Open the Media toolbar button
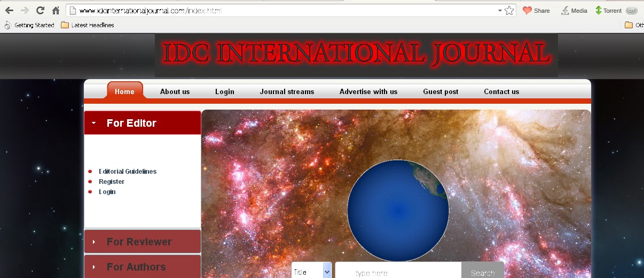Viewport: 644px width, 278px height. 574,11
